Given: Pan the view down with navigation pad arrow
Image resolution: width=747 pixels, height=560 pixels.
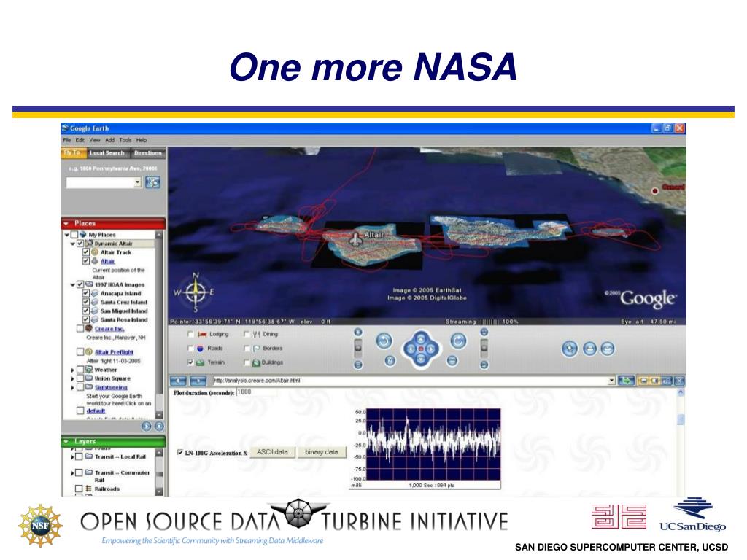Looking at the screenshot, I should (x=421, y=359).
